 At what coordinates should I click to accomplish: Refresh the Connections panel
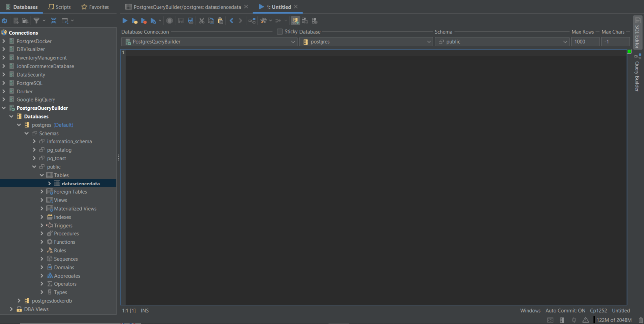(x=5, y=20)
